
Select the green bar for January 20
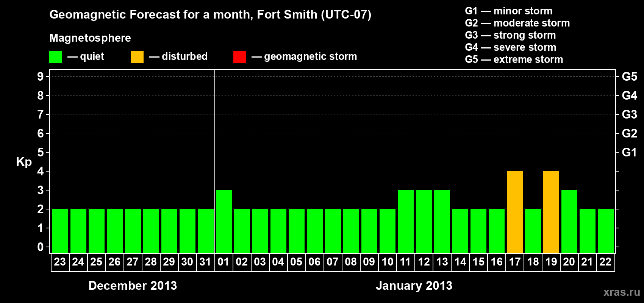point(569,221)
